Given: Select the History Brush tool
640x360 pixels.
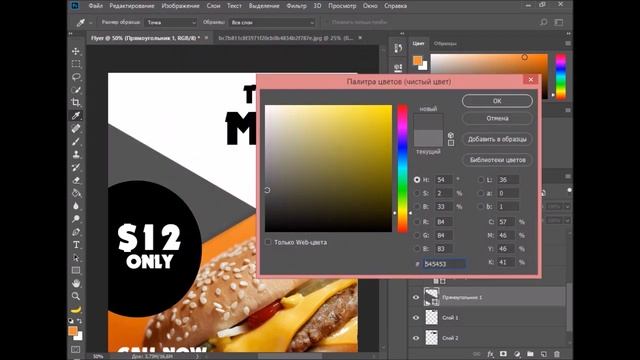Looking at the screenshot, I should click(76, 167).
